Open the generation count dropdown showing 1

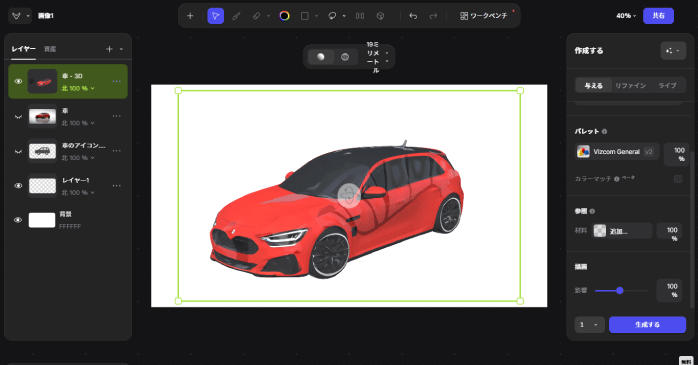click(589, 325)
